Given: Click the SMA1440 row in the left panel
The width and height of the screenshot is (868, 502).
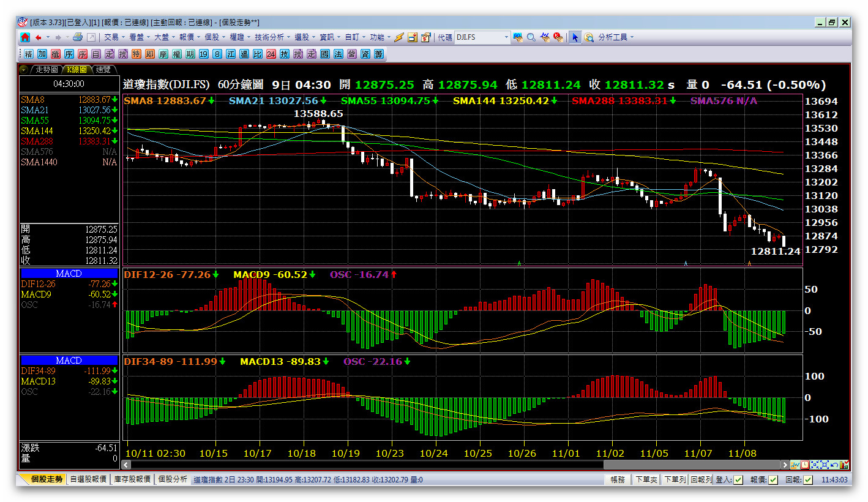Looking at the screenshot, I should click(x=69, y=162).
